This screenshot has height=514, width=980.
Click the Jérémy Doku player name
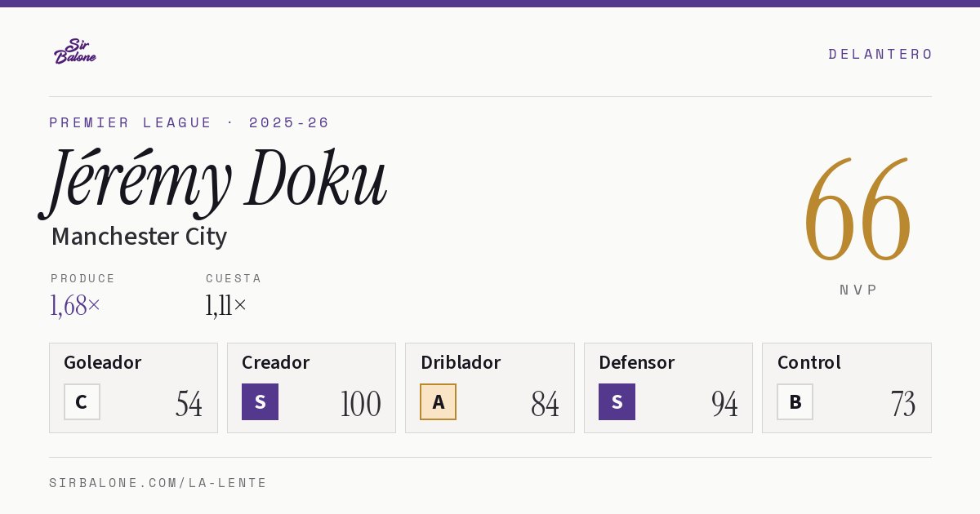[x=214, y=179]
